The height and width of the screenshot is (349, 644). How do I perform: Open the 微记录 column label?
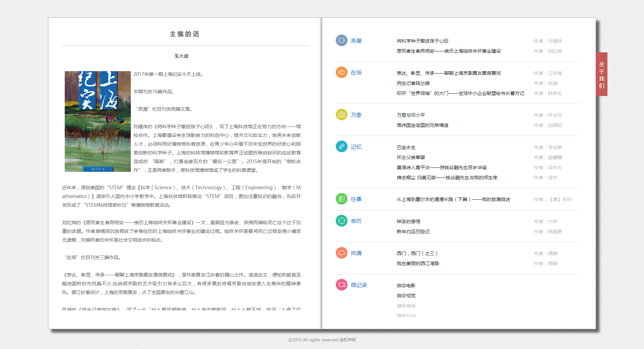[x=359, y=285]
